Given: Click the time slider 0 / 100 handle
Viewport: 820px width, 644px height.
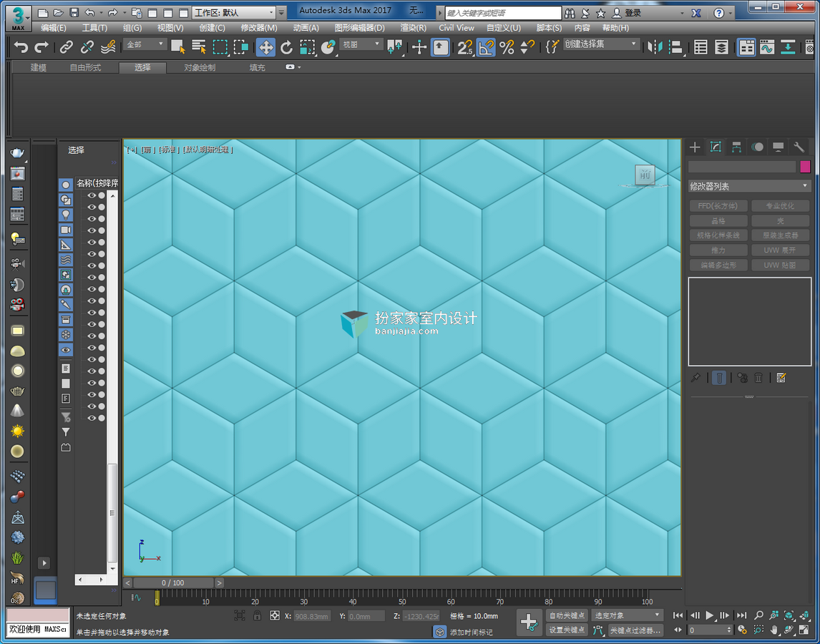Looking at the screenshot, I should point(173,582).
